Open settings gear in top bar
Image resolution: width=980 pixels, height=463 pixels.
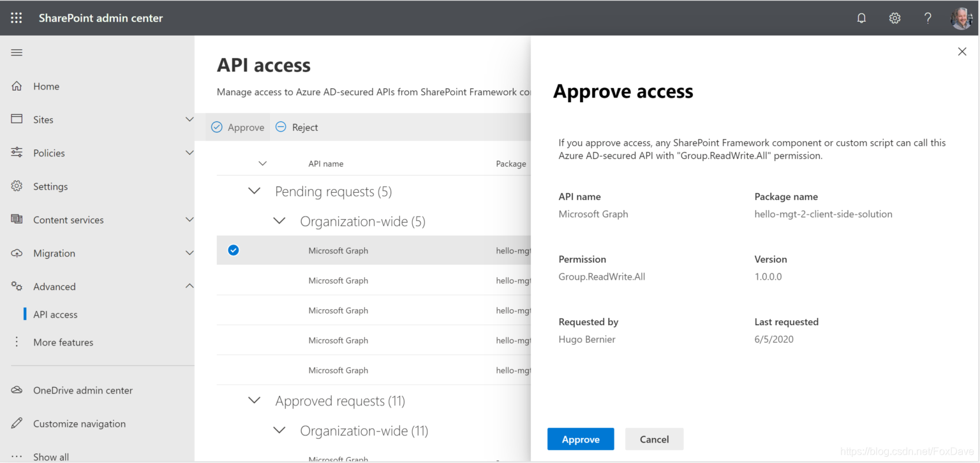pyautogui.click(x=895, y=18)
